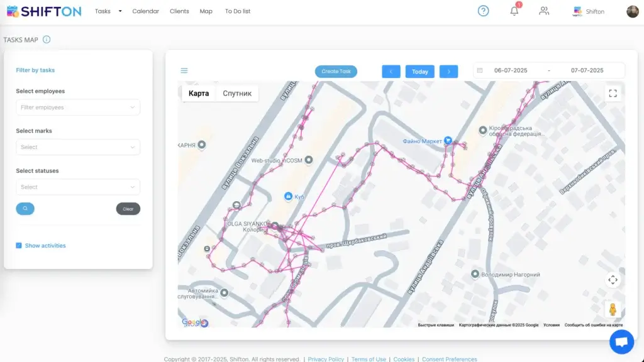Click the Create Task button
Image resolution: width=644 pixels, height=362 pixels.
336,72
